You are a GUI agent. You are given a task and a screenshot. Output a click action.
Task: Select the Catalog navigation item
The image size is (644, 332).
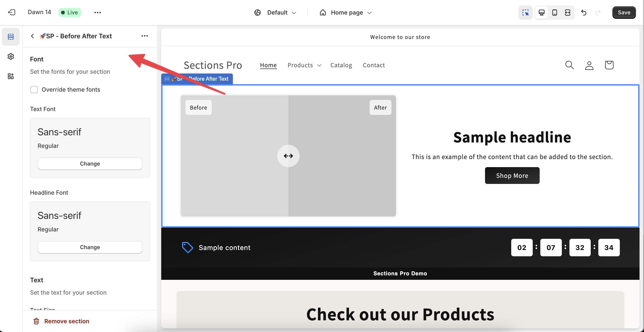[x=341, y=65]
